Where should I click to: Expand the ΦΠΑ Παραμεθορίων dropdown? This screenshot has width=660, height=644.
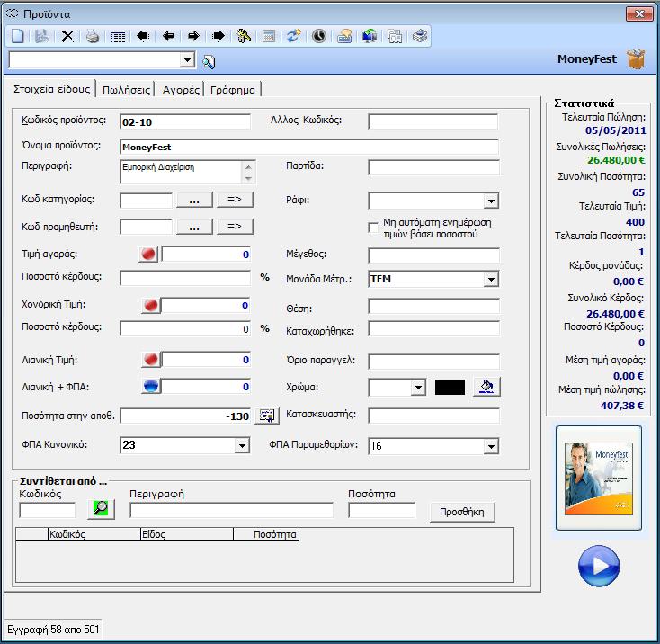pos(491,446)
